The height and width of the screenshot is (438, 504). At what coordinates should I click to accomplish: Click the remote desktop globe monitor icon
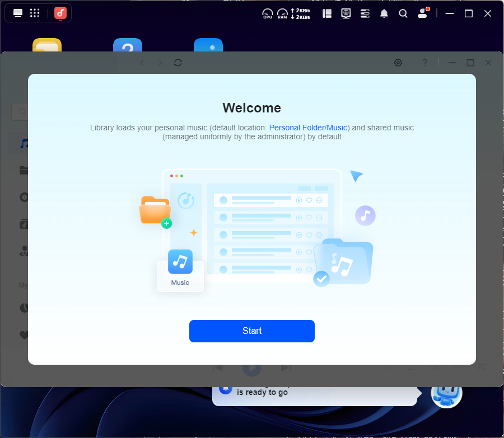click(x=346, y=13)
